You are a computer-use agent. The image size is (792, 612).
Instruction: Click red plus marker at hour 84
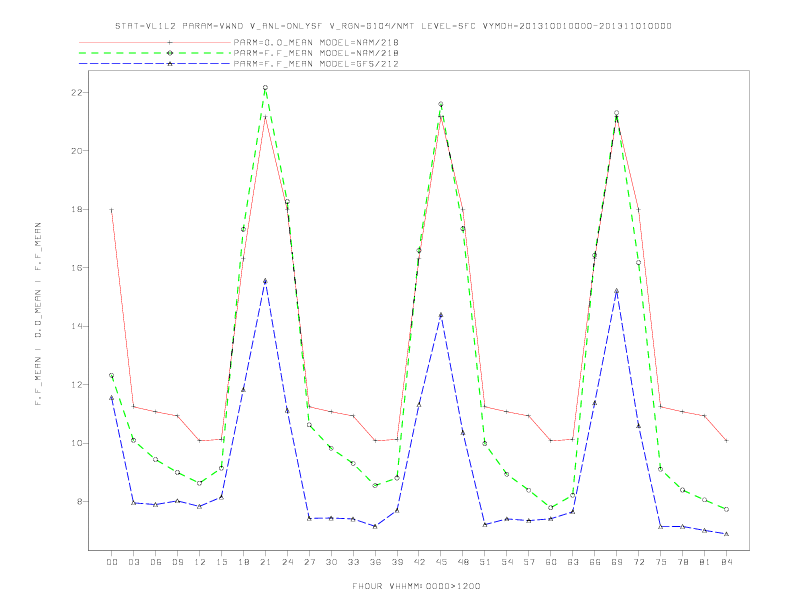point(727,441)
